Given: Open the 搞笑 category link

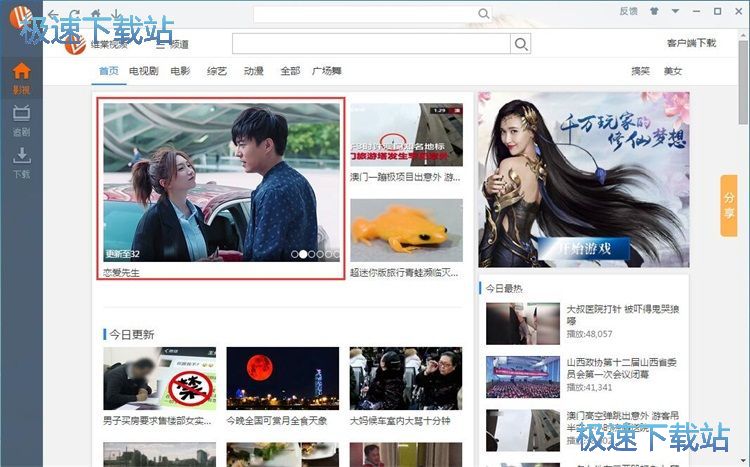Looking at the screenshot, I should click(x=640, y=71).
